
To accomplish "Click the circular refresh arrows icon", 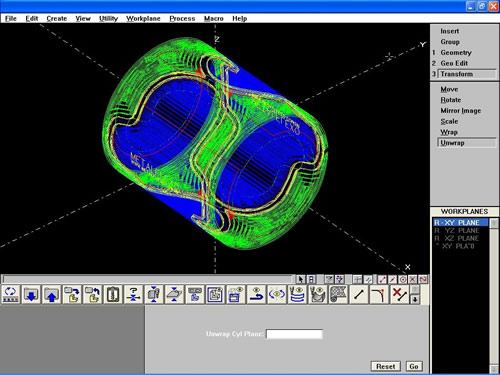I will click(11, 294).
